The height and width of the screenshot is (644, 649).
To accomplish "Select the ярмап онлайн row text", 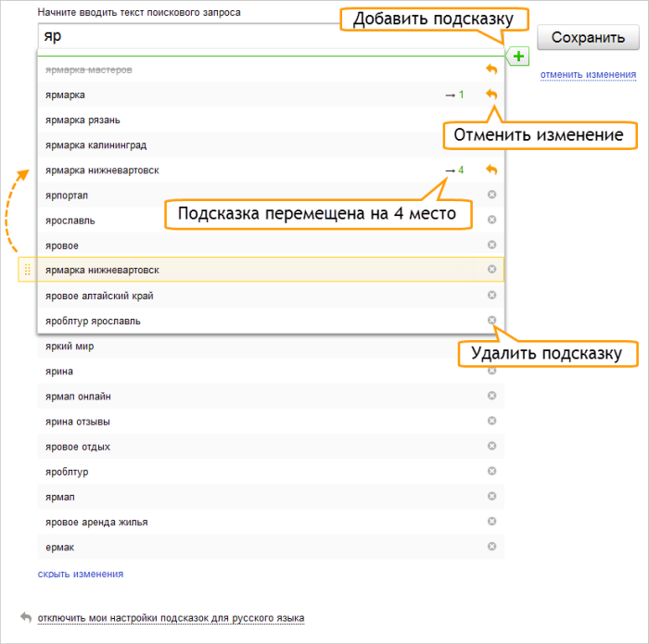I will click(x=78, y=397).
